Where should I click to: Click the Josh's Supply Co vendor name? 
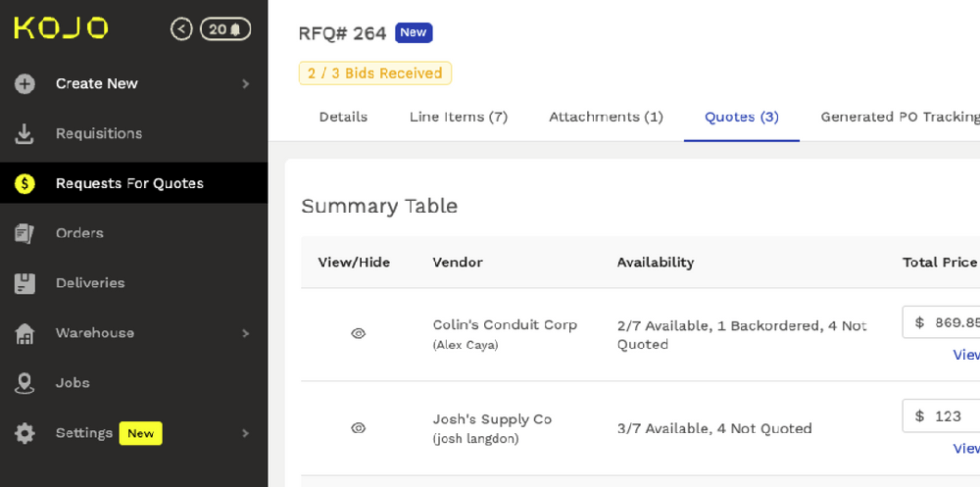tap(493, 418)
